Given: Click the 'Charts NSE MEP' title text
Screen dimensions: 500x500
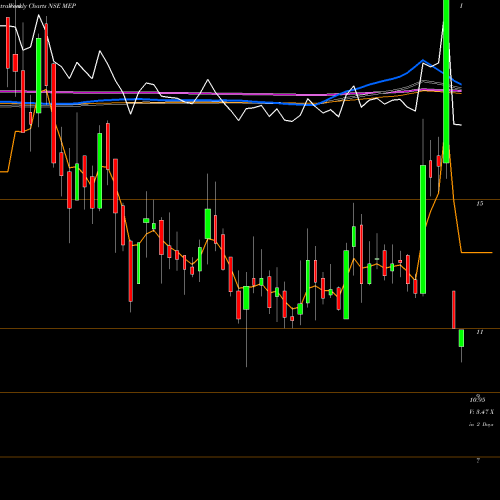Looking at the screenshot, I should click(x=52, y=6).
